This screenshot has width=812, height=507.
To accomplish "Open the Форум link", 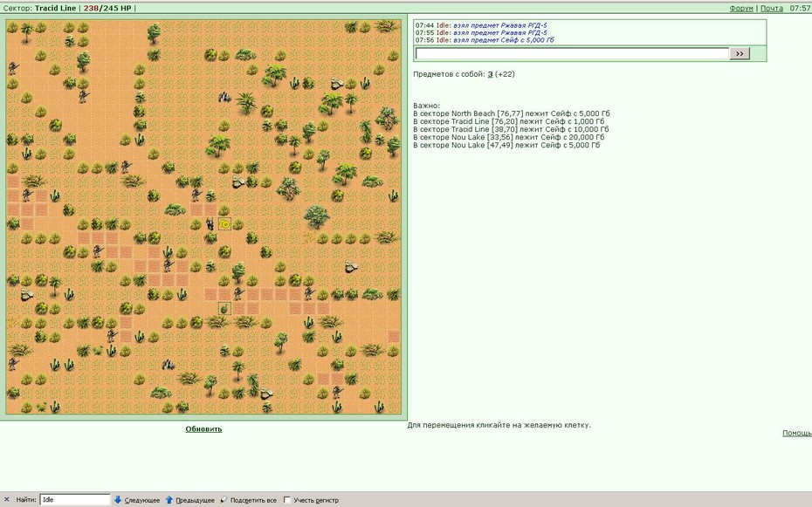I will pos(741,8).
